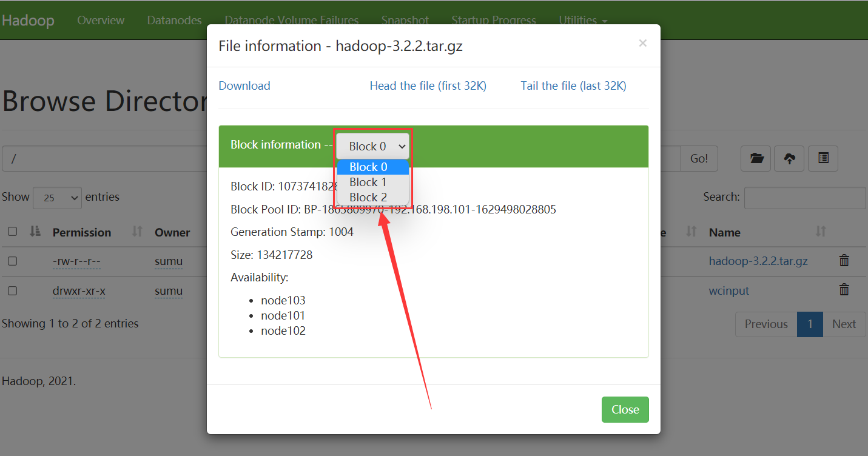Click page 1 pagination button

(810, 324)
